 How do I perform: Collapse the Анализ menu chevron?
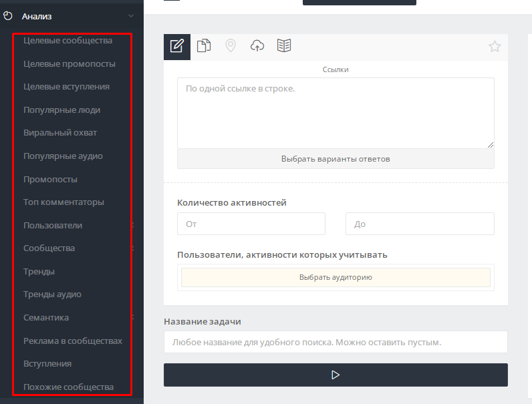[x=131, y=16]
